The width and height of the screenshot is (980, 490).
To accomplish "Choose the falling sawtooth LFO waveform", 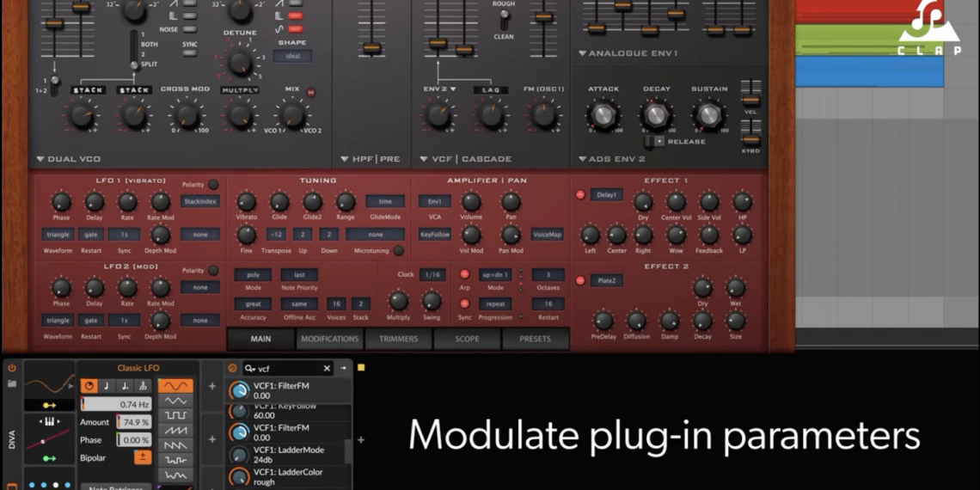I will pos(175,445).
